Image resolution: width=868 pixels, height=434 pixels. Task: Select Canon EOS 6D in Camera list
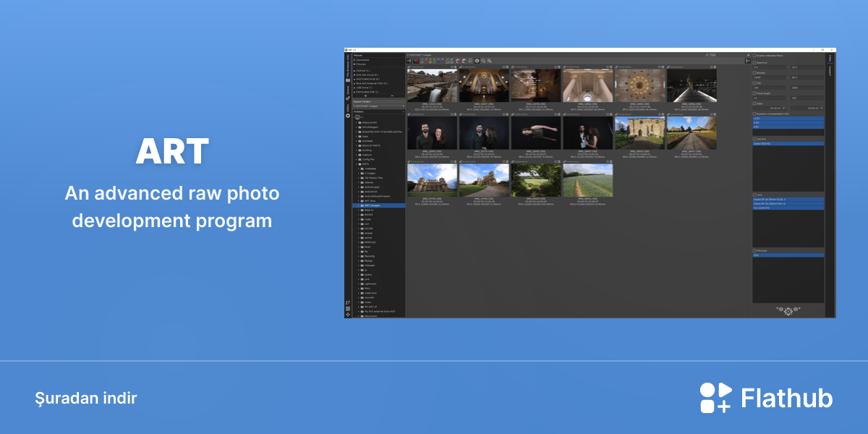tap(788, 144)
